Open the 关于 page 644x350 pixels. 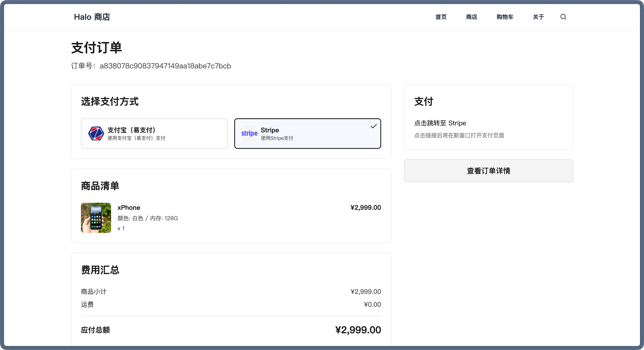point(538,17)
